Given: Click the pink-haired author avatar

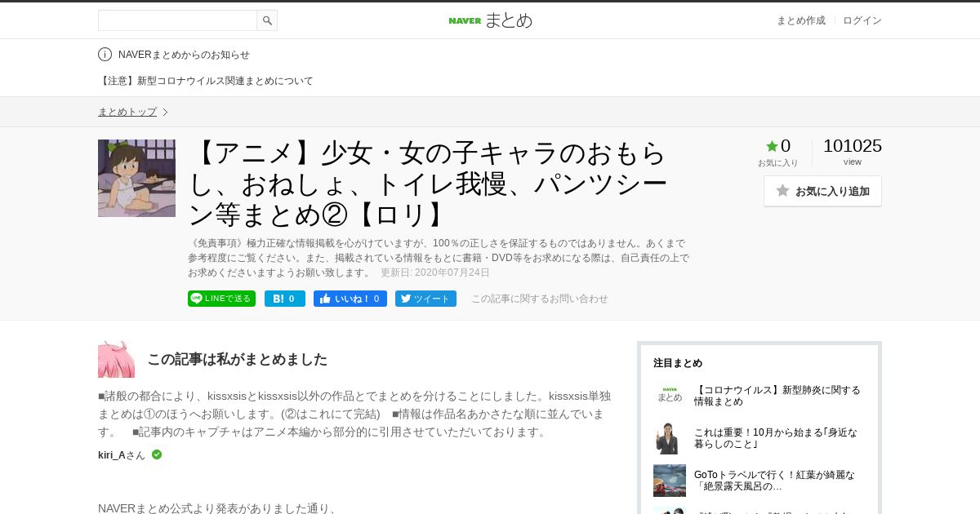Looking at the screenshot, I should [116, 359].
